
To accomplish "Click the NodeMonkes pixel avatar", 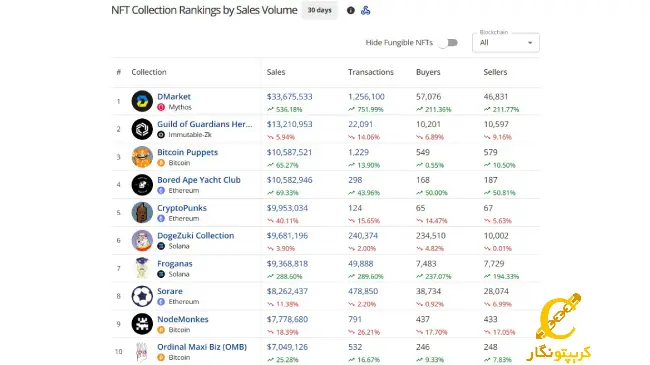I will coord(142,324).
